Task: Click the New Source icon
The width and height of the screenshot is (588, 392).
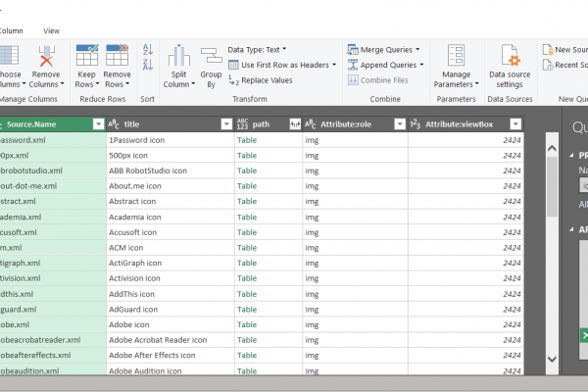Action: tap(548, 50)
